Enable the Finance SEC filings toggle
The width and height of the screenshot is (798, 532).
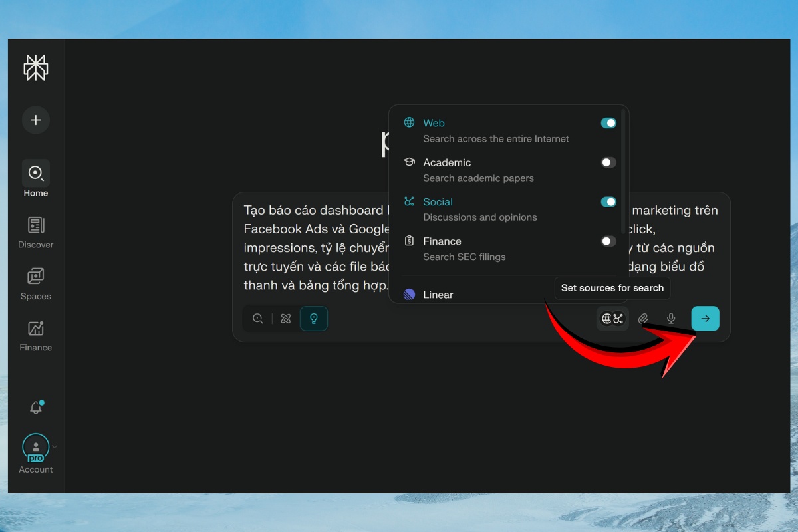pyautogui.click(x=608, y=241)
